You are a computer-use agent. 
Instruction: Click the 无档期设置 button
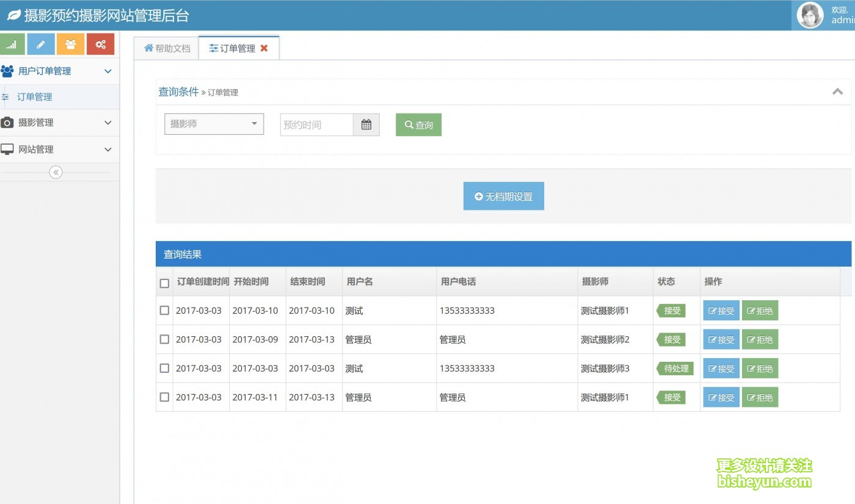coord(503,196)
